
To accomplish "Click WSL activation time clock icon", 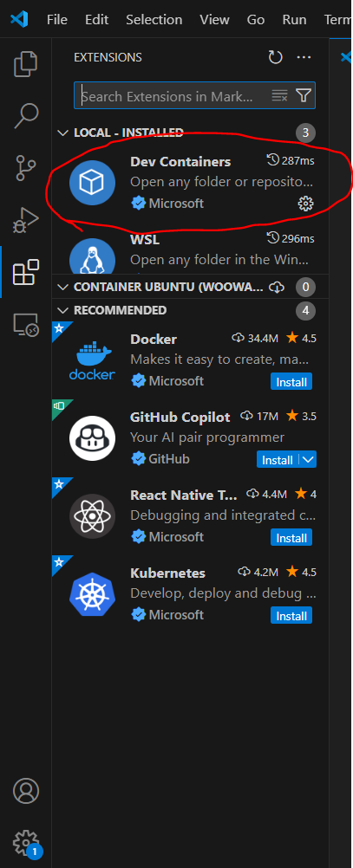I will (272, 238).
